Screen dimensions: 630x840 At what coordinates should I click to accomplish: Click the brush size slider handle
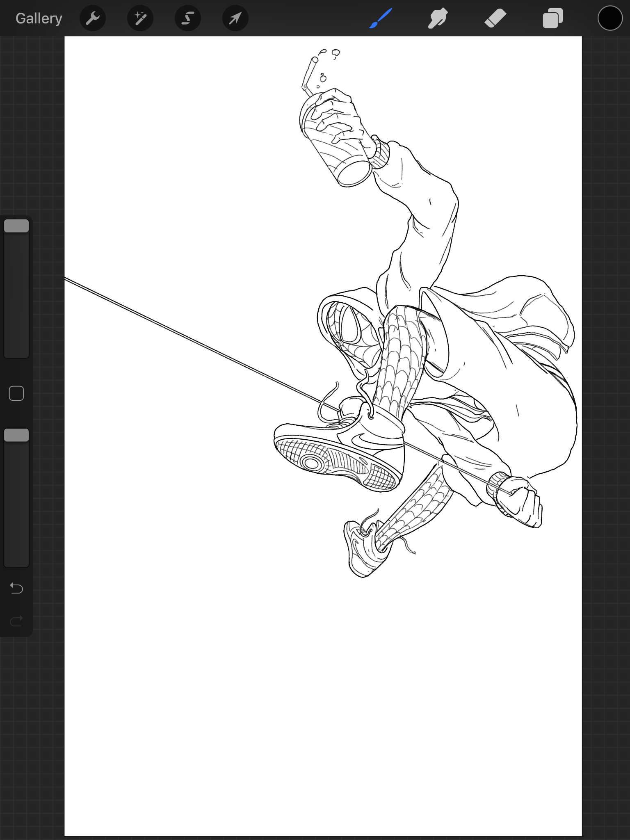click(x=16, y=226)
